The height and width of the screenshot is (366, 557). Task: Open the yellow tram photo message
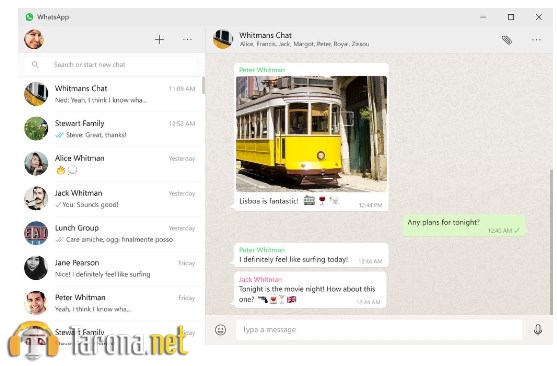coord(312,134)
